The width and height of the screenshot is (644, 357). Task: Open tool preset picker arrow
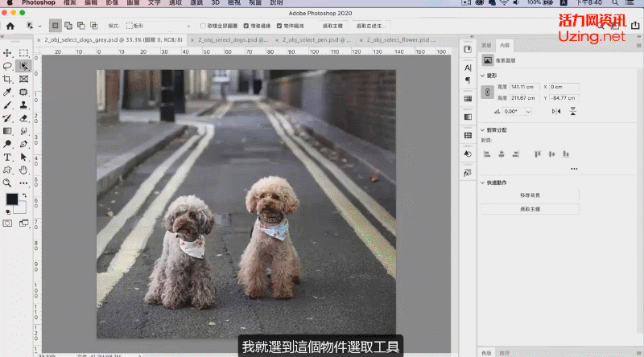(39, 27)
